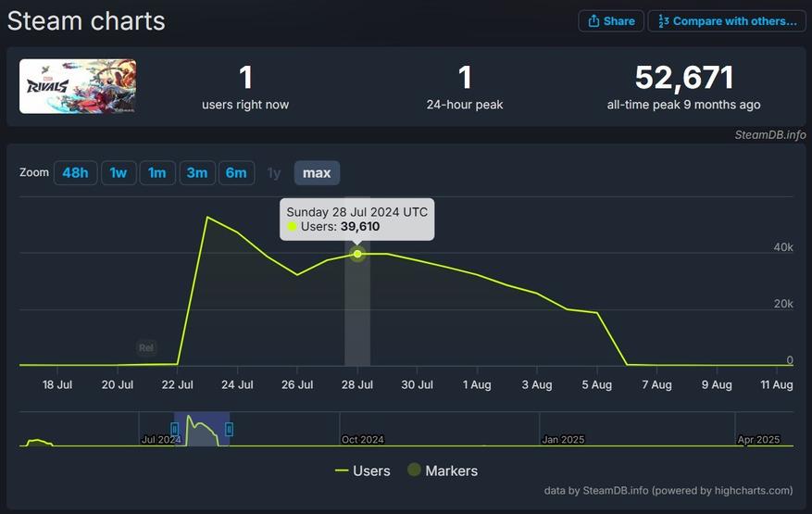Click 'Jan 2025' in the navigator

563,439
